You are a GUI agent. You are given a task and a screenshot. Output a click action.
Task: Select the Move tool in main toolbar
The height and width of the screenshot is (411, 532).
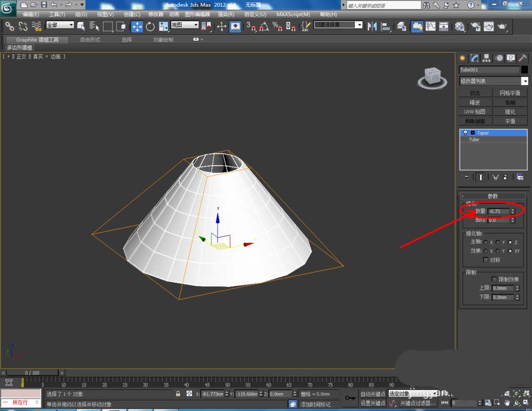coord(137,26)
